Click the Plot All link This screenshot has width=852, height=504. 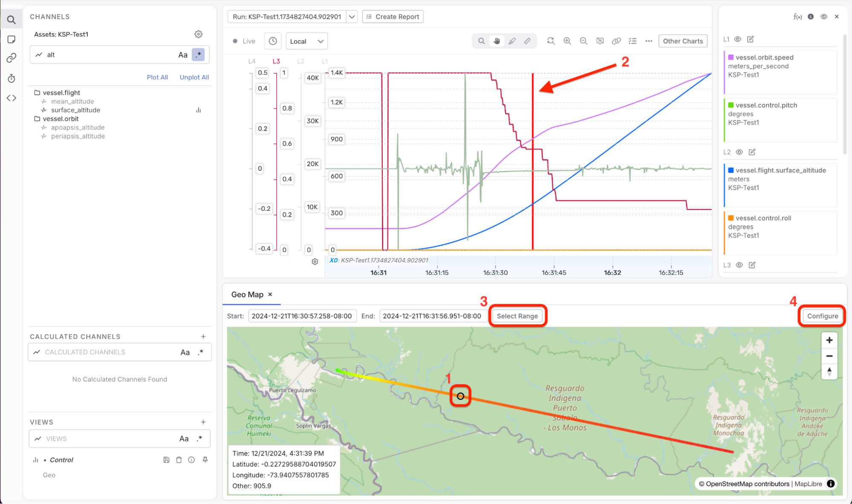tap(157, 77)
